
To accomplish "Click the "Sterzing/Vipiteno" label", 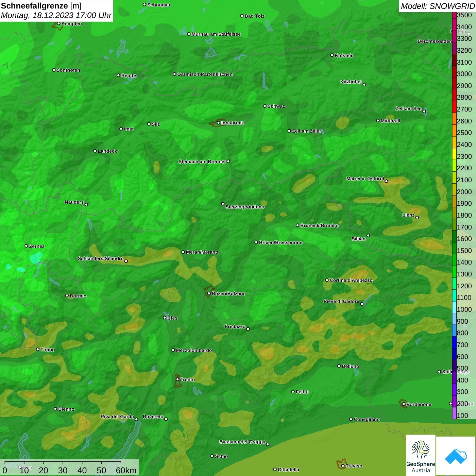I will [245, 207].
